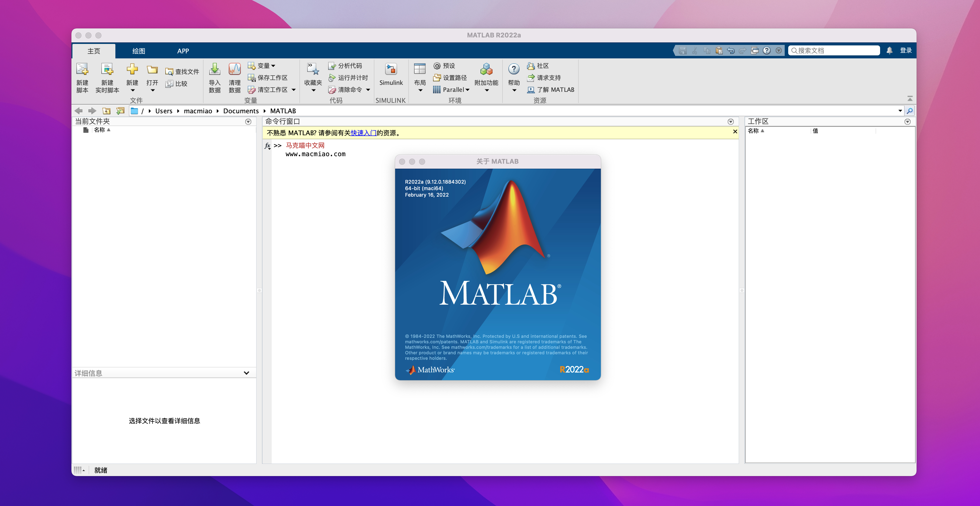
Task: Click macmiao in the address path
Action: [x=198, y=111]
